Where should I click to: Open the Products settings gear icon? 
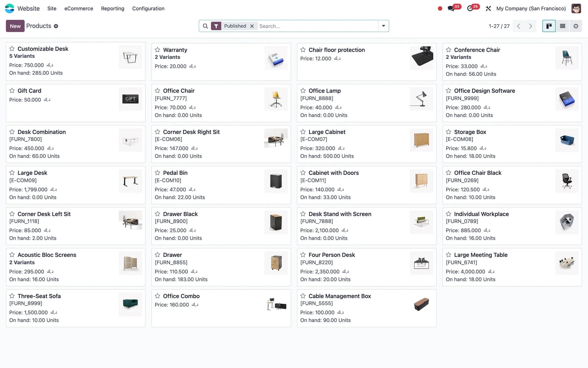coord(56,26)
